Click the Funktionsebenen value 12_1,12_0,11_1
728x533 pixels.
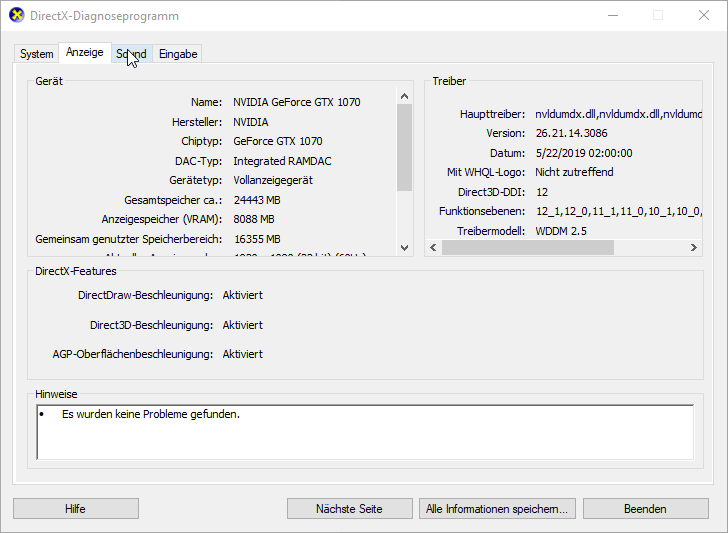618,212
